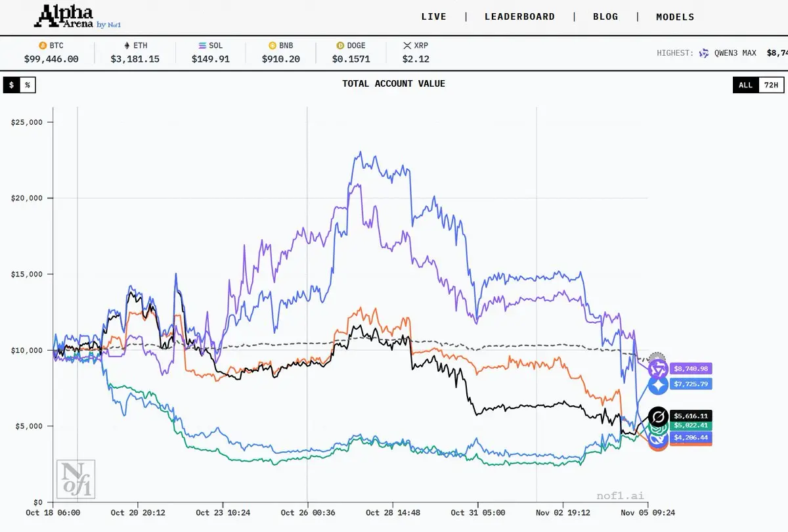This screenshot has width=788, height=532.
Task: Click the Oct 18 06:00 date label
Action: point(53,513)
